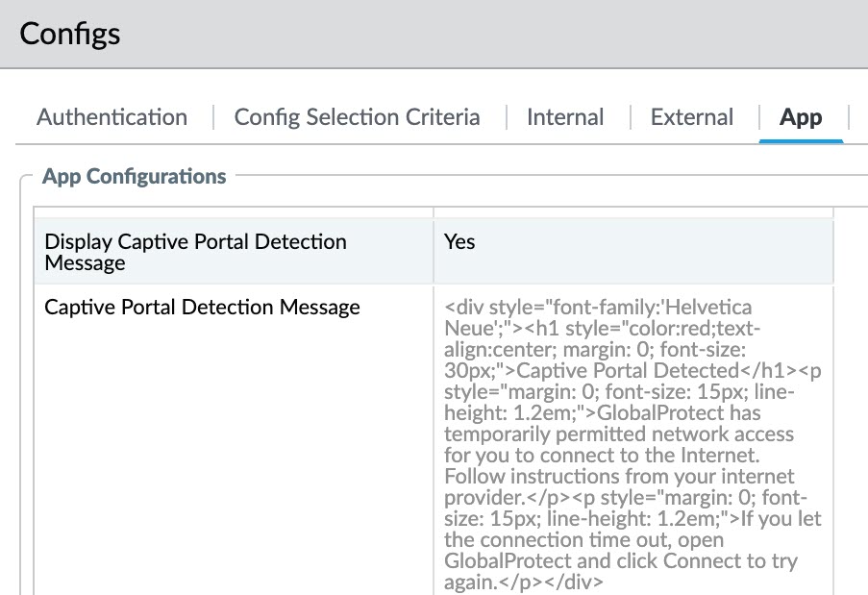This screenshot has width=868, height=595.
Task: Click the App tab
Action: click(x=800, y=117)
